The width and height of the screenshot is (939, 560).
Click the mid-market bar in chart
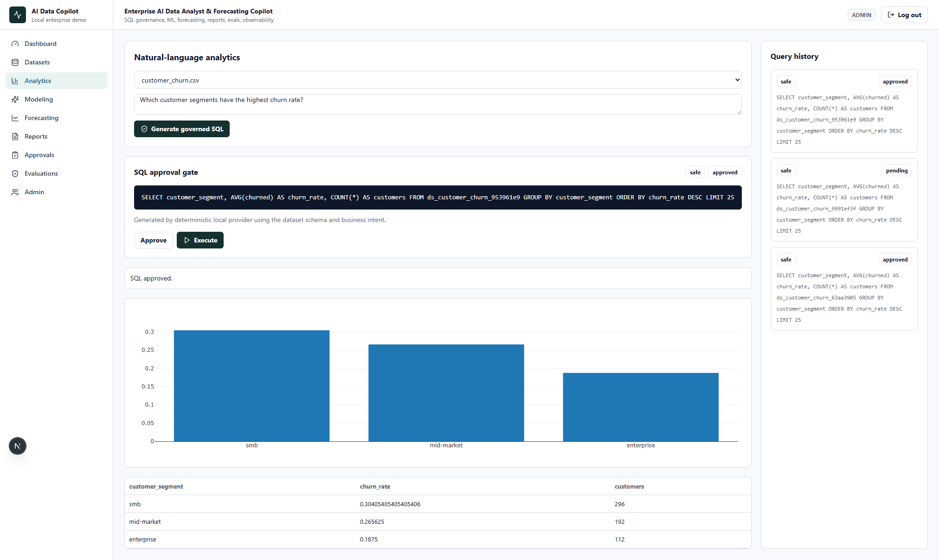point(446,393)
